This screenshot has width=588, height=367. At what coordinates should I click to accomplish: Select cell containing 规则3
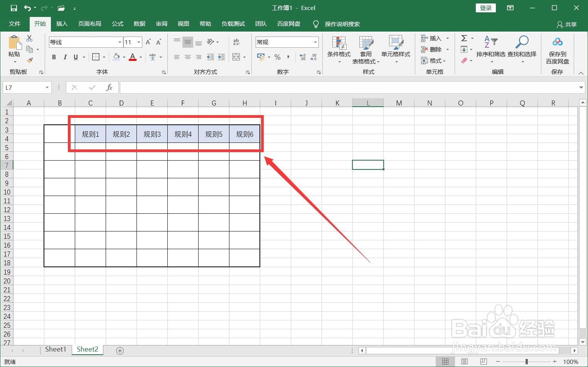point(152,134)
